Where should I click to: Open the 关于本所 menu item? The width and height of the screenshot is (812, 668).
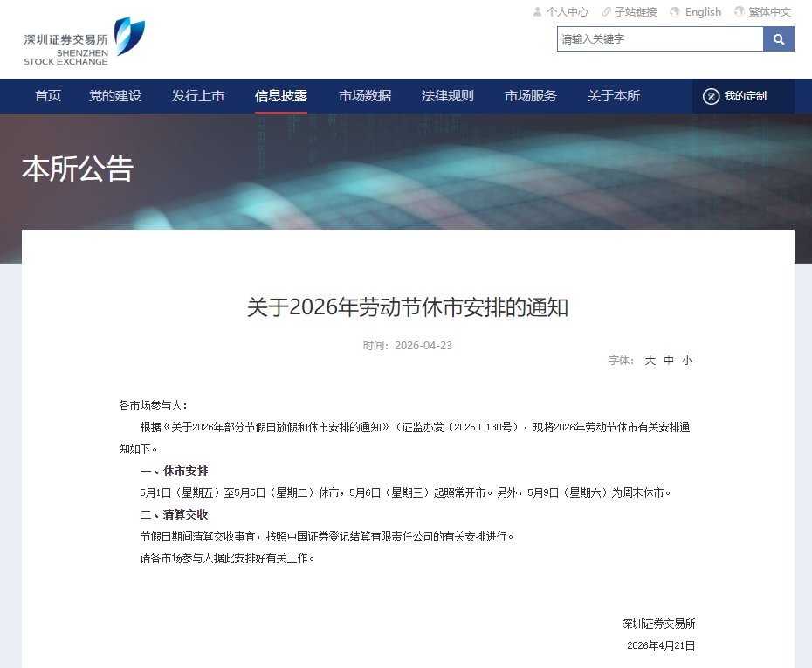[614, 96]
